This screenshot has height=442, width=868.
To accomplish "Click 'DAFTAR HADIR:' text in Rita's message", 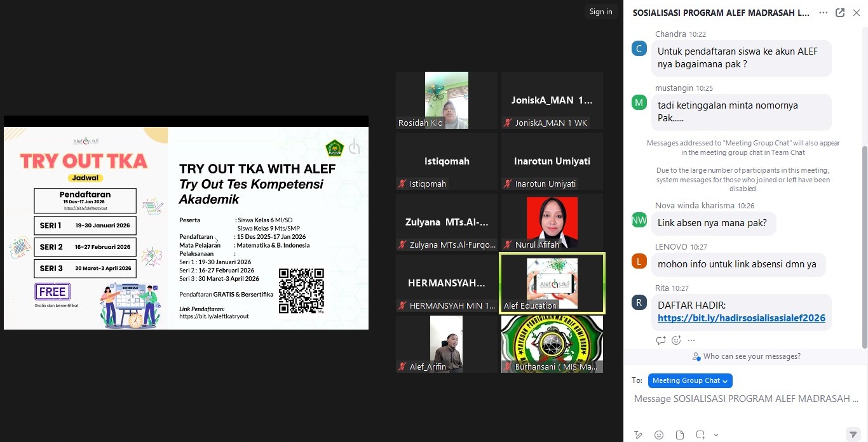I will (x=691, y=305).
